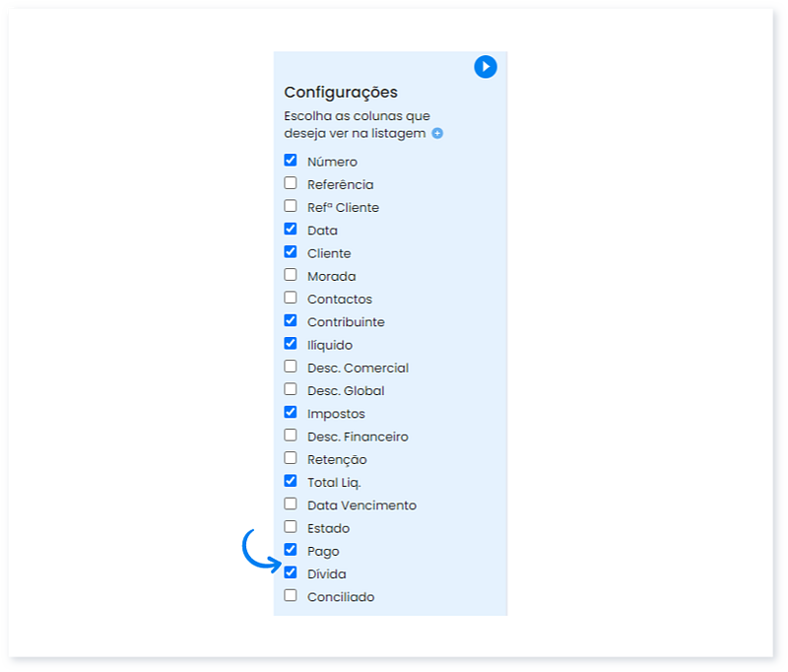Check the Desc. Financeiro checkbox
This screenshot has width=788, height=672.
[x=291, y=435]
